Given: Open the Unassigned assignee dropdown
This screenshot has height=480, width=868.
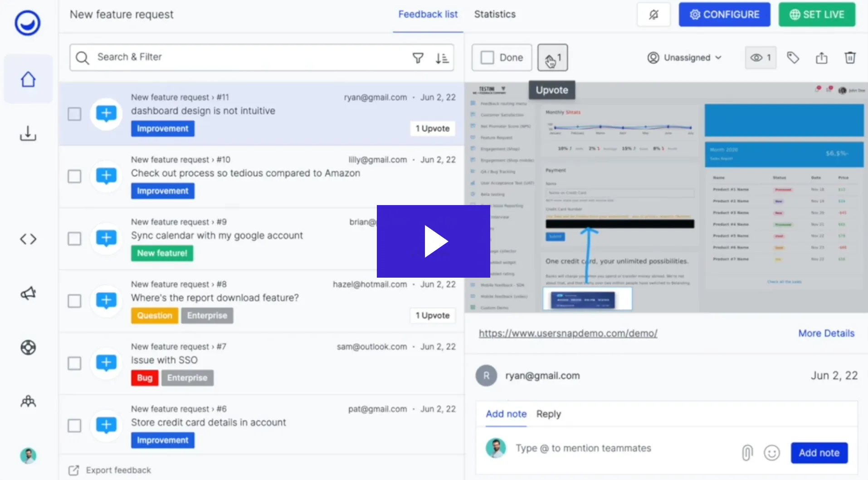Looking at the screenshot, I should [x=684, y=58].
